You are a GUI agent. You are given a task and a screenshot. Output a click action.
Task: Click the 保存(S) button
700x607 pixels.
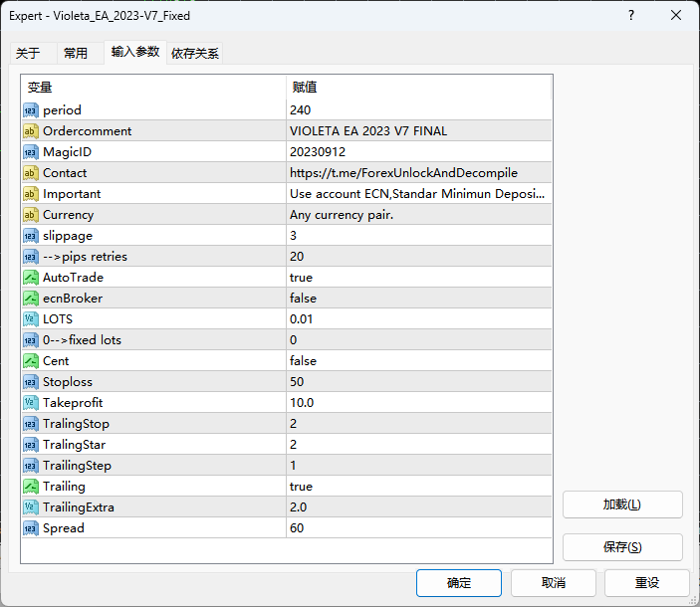[622, 547]
